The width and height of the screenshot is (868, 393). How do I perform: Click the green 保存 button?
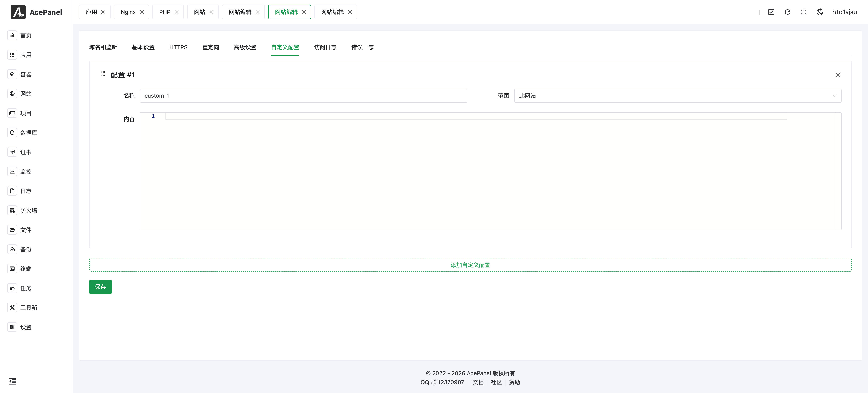click(x=100, y=287)
